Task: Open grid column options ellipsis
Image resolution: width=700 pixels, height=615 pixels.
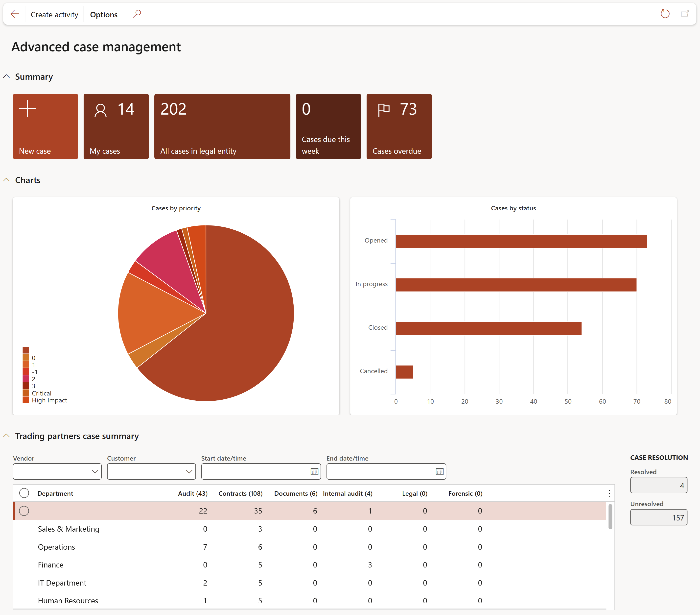Action: (609, 493)
